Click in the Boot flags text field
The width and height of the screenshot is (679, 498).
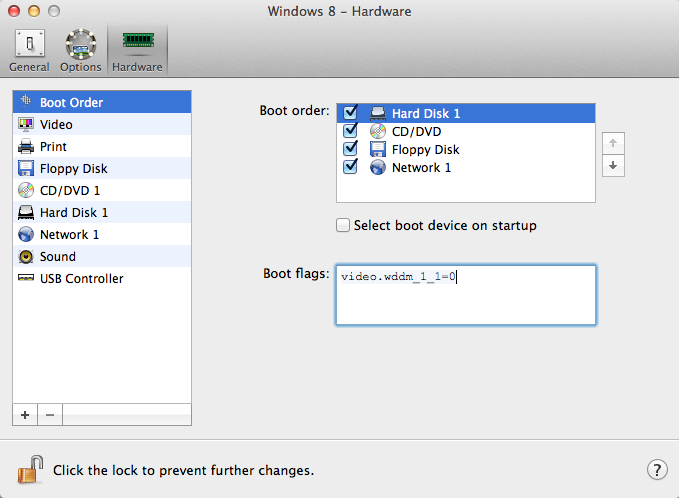coord(466,295)
